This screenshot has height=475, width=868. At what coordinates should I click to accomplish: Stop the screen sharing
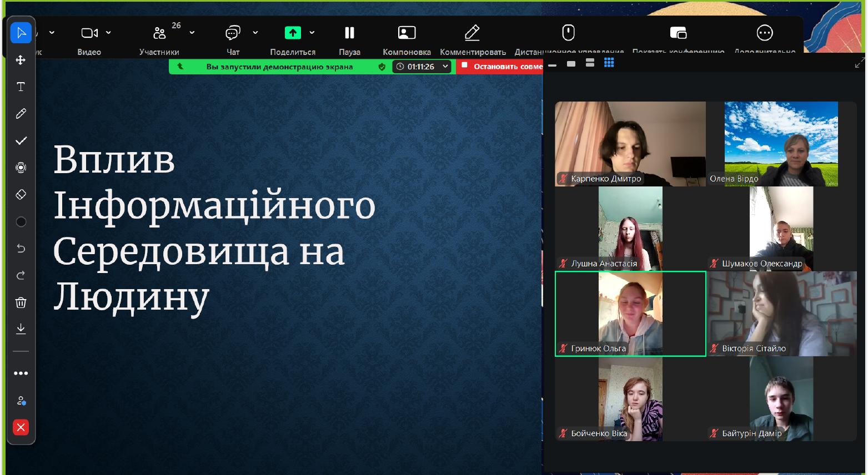tap(500, 67)
